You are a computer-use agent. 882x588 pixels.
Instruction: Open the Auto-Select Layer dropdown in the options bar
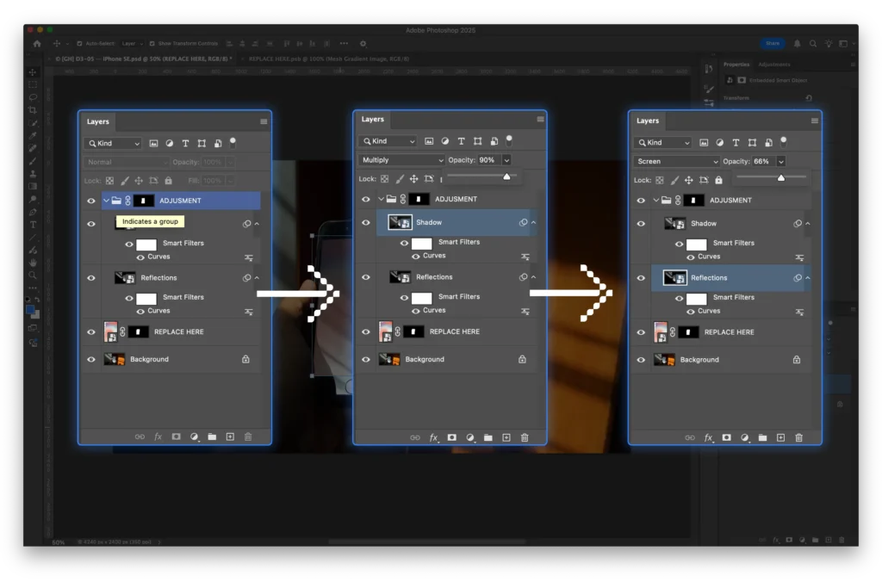(x=131, y=43)
